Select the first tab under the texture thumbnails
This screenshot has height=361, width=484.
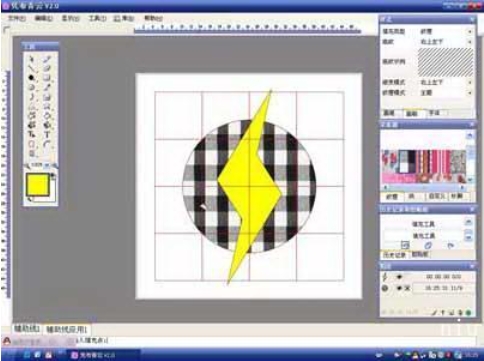coord(392,197)
